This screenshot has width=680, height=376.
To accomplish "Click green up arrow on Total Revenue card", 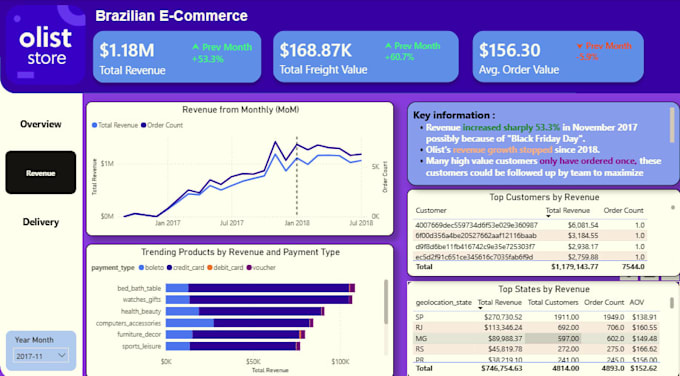I will coord(196,47).
